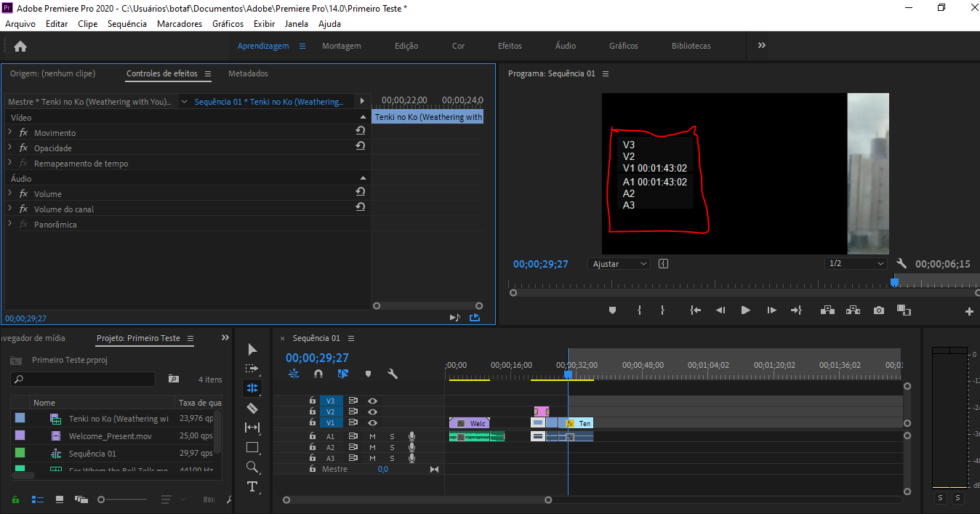Screen dimensions: 980x514
Task: Hide video track V1 with the eye toggle
Action: coord(372,422)
